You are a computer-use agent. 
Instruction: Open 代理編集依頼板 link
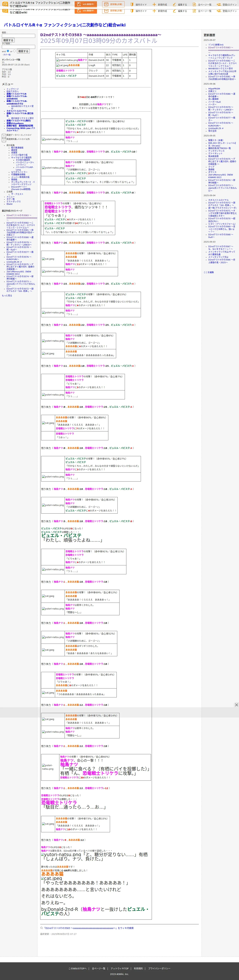(x=18, y=175)
